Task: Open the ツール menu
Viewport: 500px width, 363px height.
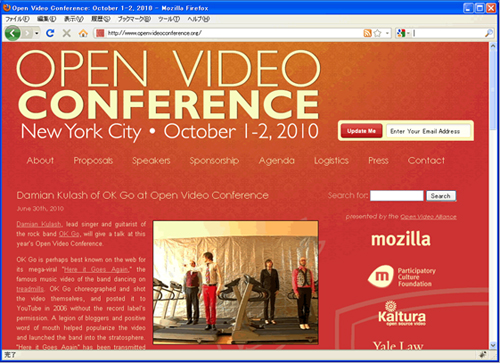Action: pyautogui.click(x=169, y=19)
